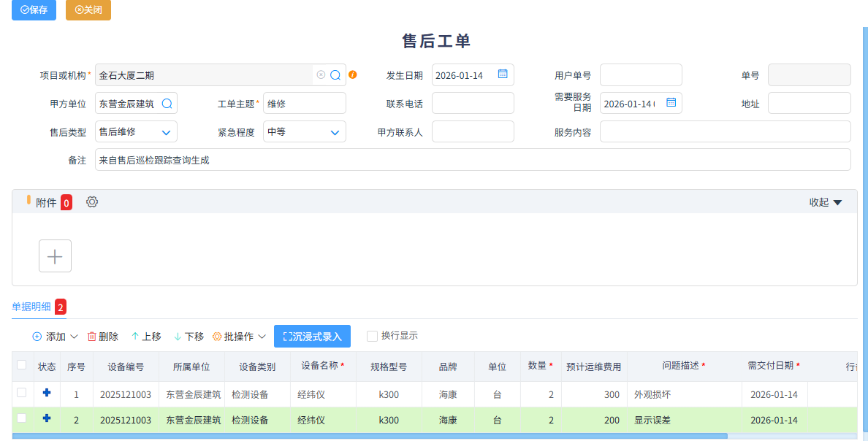
Task: Click the gear icon next to 附件
Action: 91,202
